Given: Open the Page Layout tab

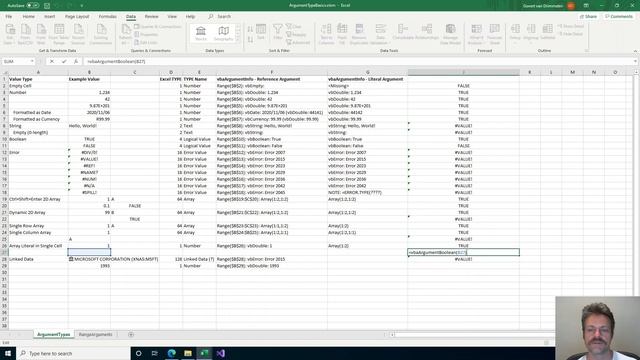Looking at the screenshot, I should 77,16.
